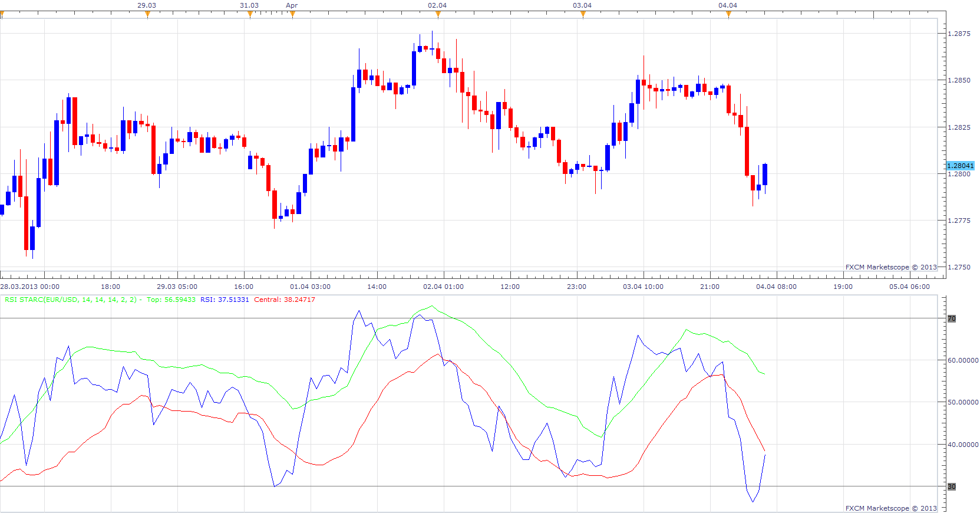Click the orange day marker under 29.03
980x513 pixels.
[147, 15]
